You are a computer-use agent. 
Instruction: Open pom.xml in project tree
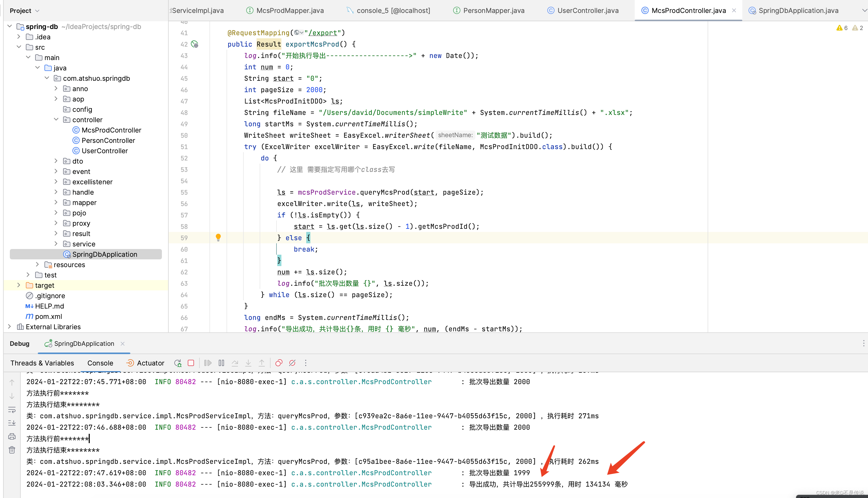(x=48, y=316)
